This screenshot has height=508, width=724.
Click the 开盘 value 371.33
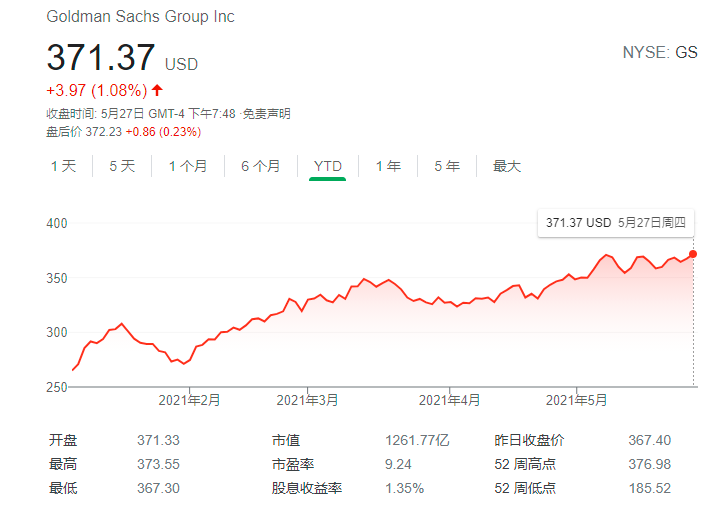158,440
